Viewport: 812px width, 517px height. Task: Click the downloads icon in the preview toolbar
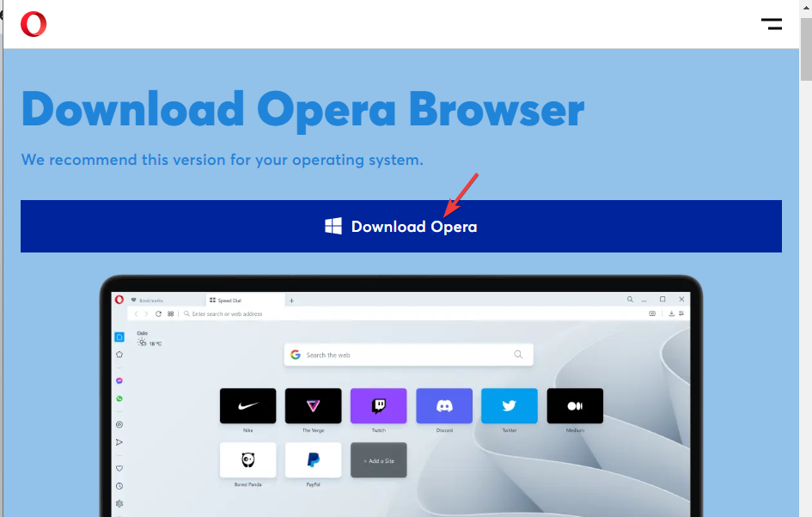(x=671, y=313)
